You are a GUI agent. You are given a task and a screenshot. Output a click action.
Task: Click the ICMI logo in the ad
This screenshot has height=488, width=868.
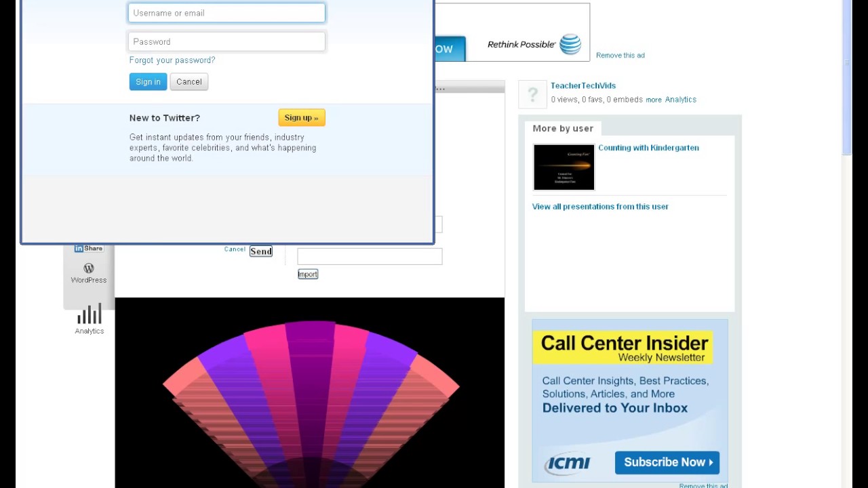pyautogui.click(x=568, y=463)
